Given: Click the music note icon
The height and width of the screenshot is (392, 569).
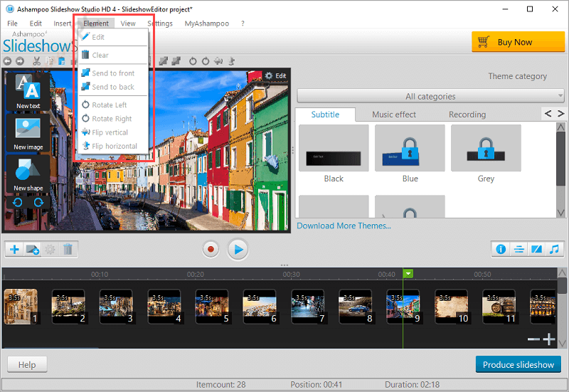Looking at the screenshot, I should [x=554, y=249].
